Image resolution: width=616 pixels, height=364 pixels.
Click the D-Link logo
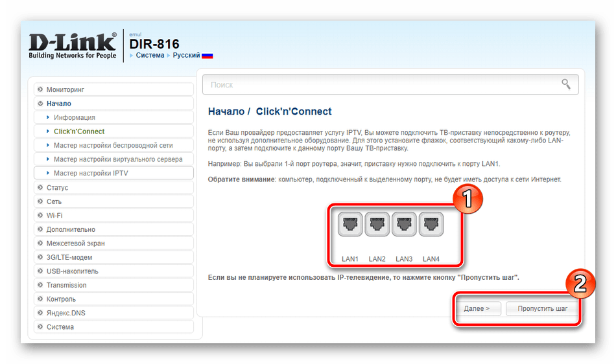click(x=73, y=45)
